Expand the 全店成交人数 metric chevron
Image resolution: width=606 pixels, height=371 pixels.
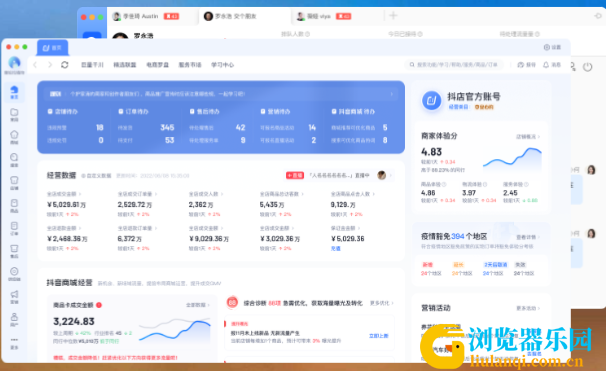point(222,194)
